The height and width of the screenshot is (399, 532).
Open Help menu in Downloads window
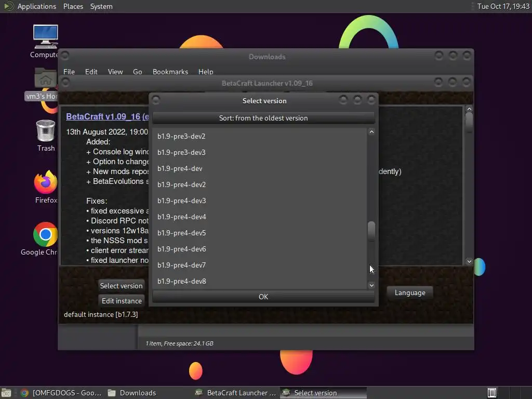coord(206,72)
